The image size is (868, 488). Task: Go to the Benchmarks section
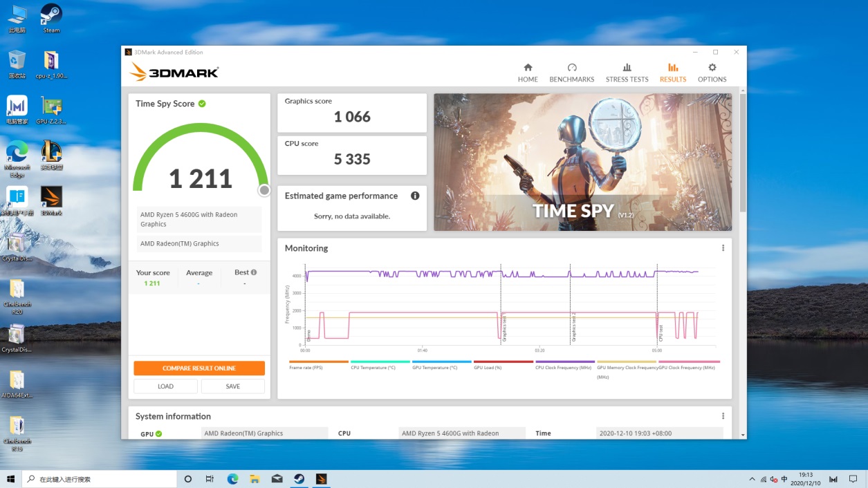pos(571,73)
